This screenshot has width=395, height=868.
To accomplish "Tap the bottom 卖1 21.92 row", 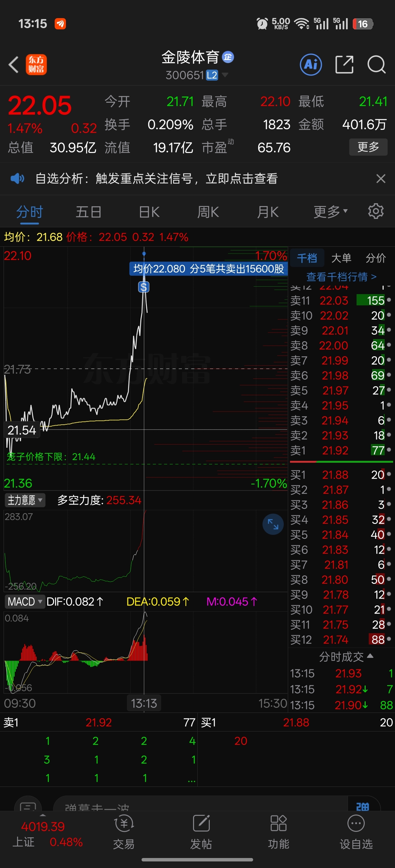I will click(x=99, y=722).
